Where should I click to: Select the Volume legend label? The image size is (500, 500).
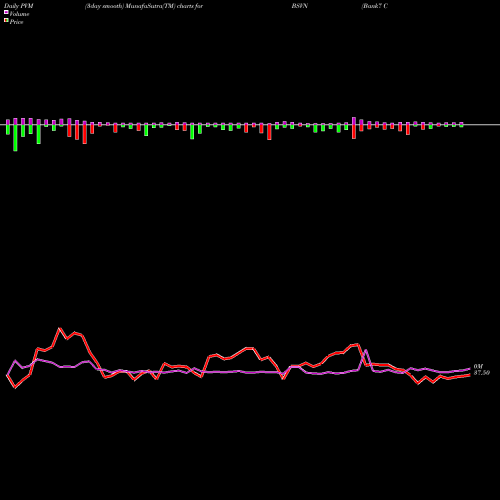(x=19, y=14)
